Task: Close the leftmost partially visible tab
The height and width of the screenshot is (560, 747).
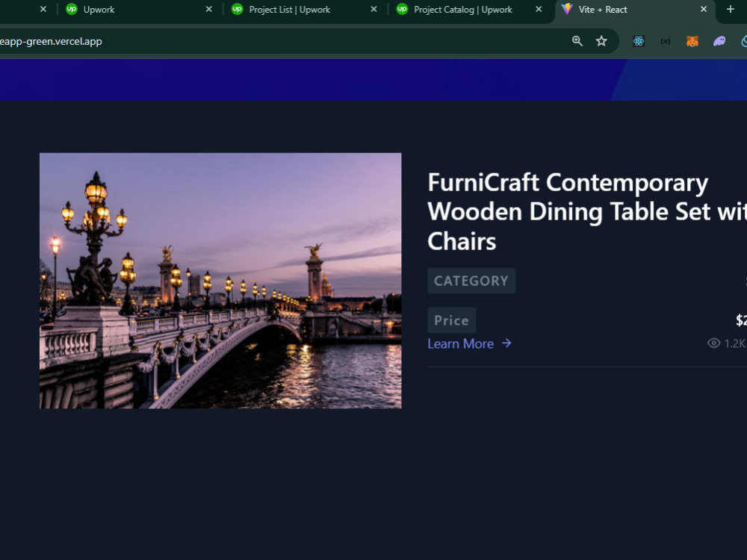Action: [43, 9]
